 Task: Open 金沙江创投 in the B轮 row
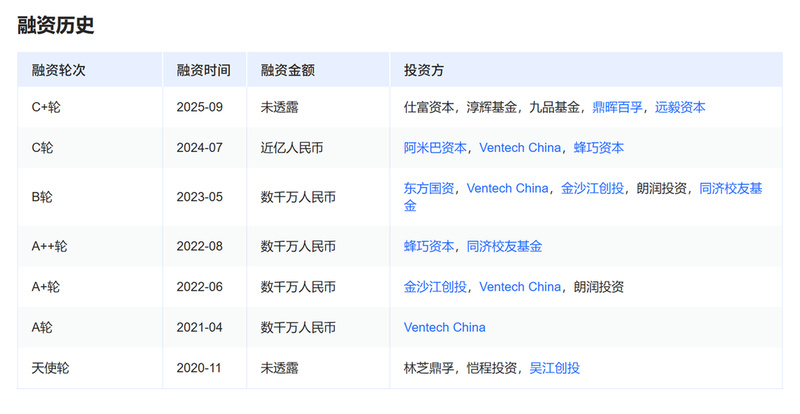[x=592, y=188]
